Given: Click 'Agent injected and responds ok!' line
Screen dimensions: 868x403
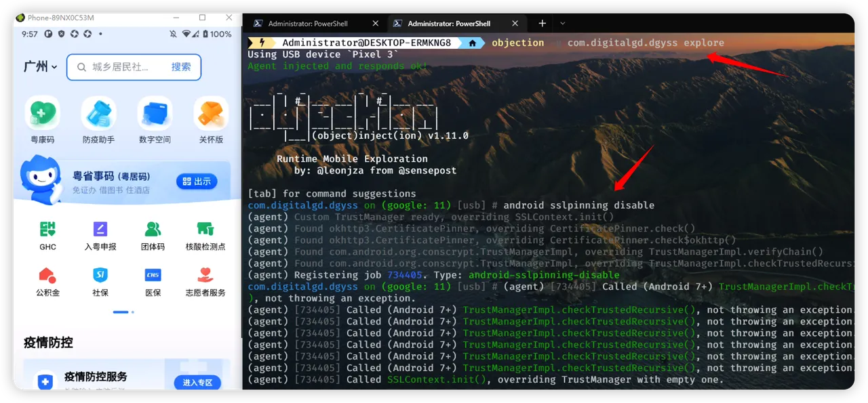Looking at the screenshot, I should point(338,66).
